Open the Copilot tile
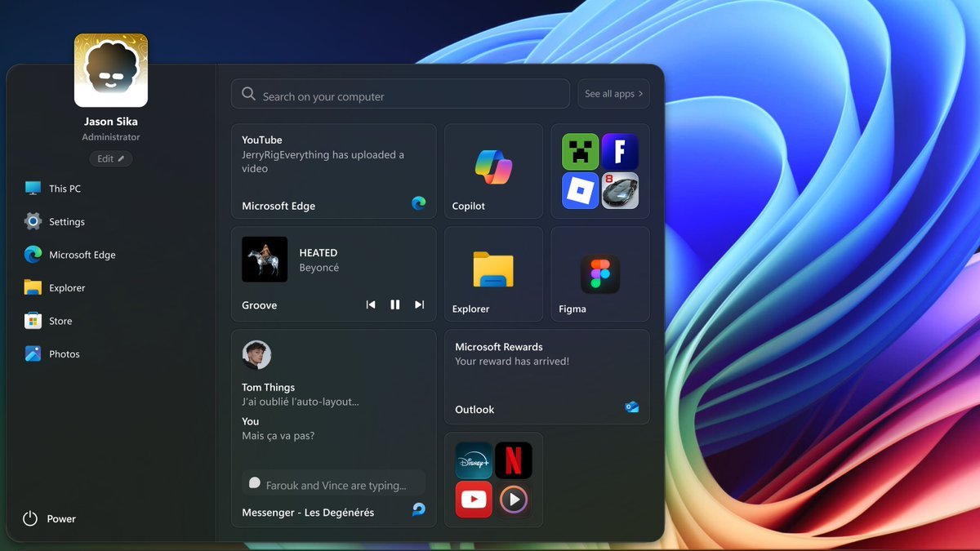Image resolution: width=980 pixels, height=551 pixels. coord(493,171)
